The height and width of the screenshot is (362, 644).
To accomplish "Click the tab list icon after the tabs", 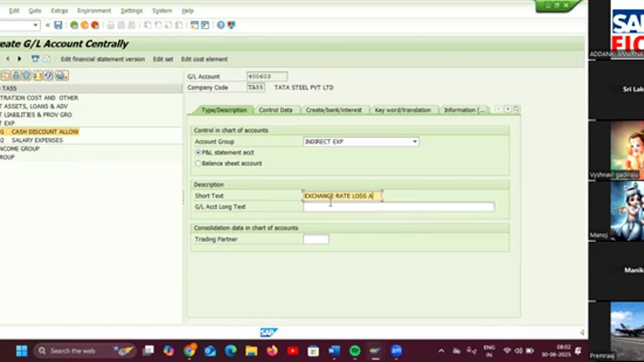I will point(517,109).
